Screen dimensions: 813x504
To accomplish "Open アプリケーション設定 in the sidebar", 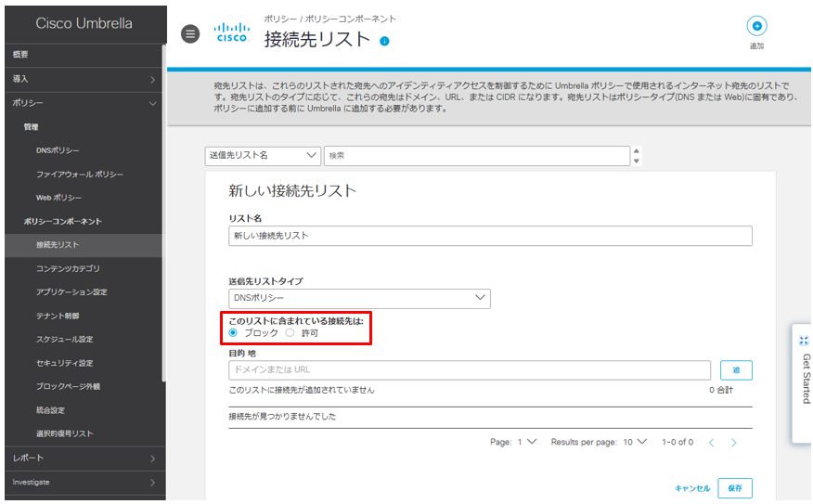I will coord(71,292).
